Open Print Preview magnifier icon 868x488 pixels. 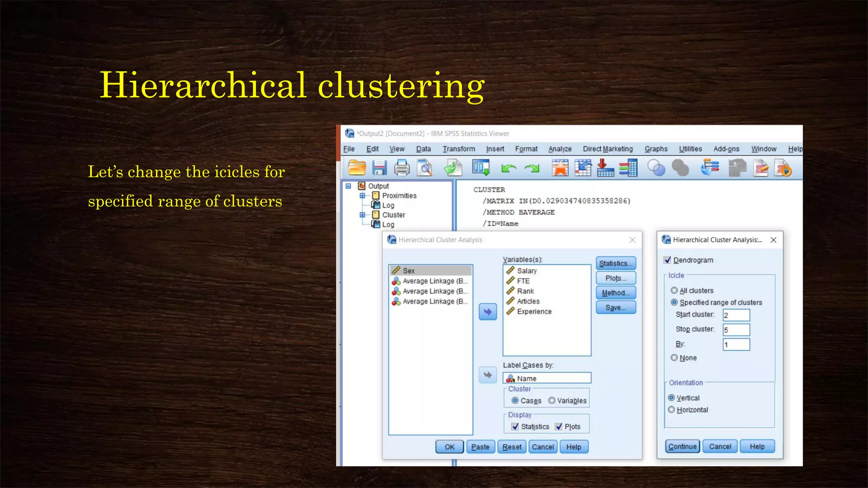pos(425,168)
